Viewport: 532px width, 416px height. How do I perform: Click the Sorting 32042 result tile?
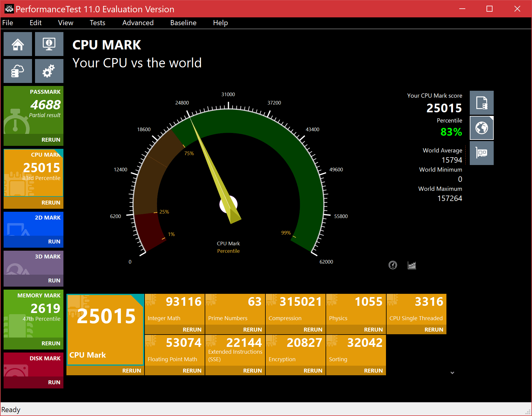click(356, 350)
